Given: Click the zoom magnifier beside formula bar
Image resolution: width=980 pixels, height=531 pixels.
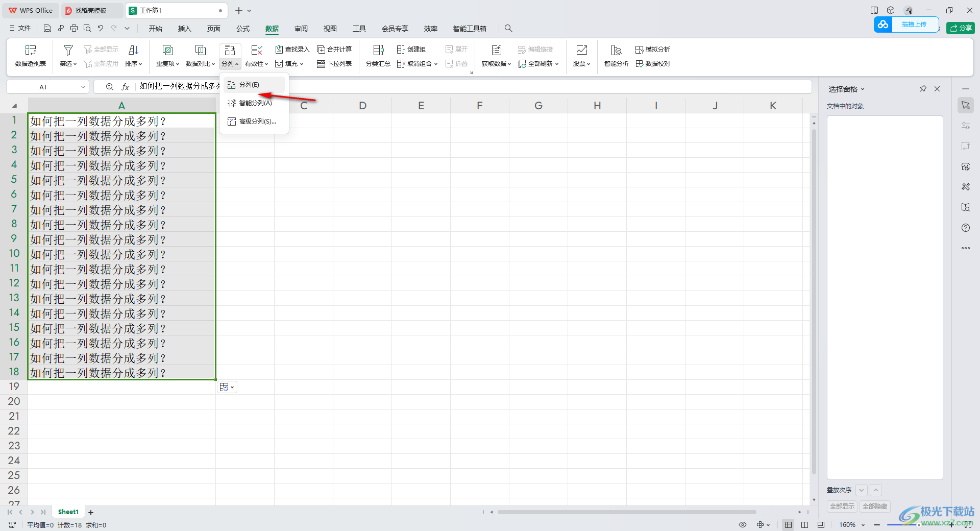Looking at the screenshot, I should click(x=109, y=87).
